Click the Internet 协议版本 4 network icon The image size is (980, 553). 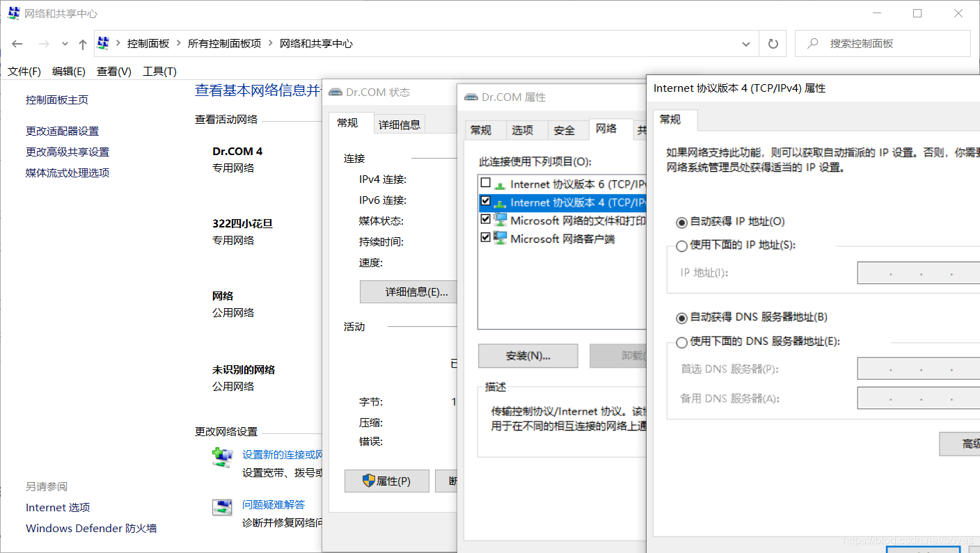click(500, 202)
